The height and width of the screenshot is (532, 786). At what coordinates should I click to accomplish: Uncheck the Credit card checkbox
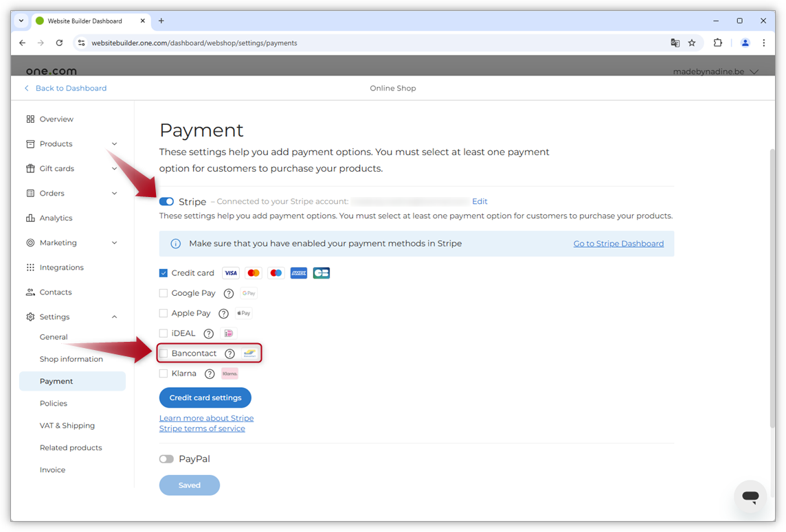point(164,273)
